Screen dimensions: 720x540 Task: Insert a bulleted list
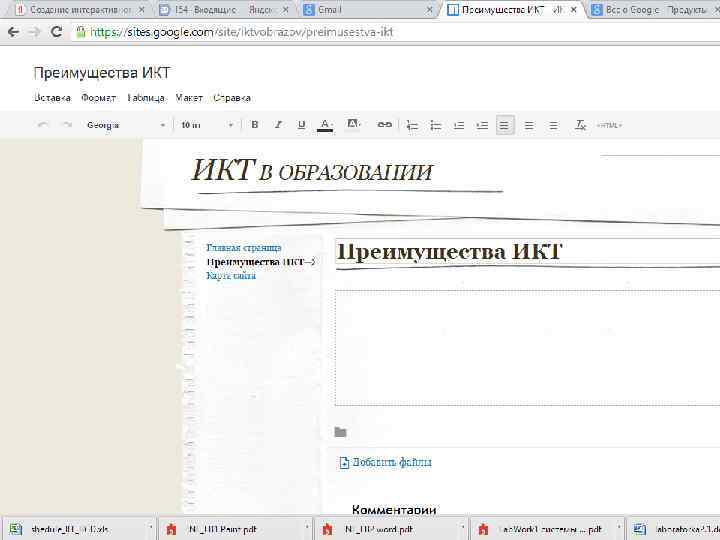tap(435, 125)
